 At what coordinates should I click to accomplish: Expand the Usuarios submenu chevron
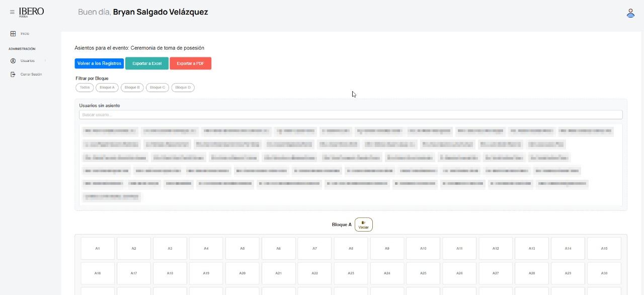pyautogui.click(x=45, y=61)
